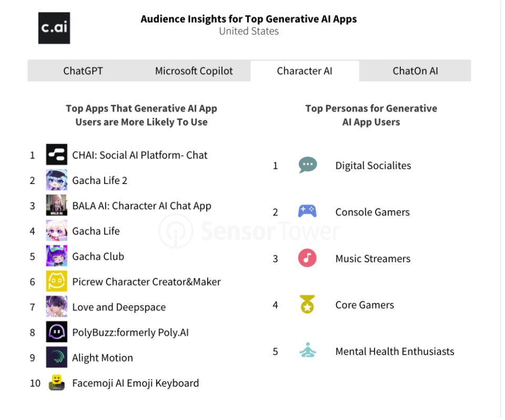Viewport: 505px width, 420px height.
Task: Select the Character AI tab
Action: click(305, 71)
